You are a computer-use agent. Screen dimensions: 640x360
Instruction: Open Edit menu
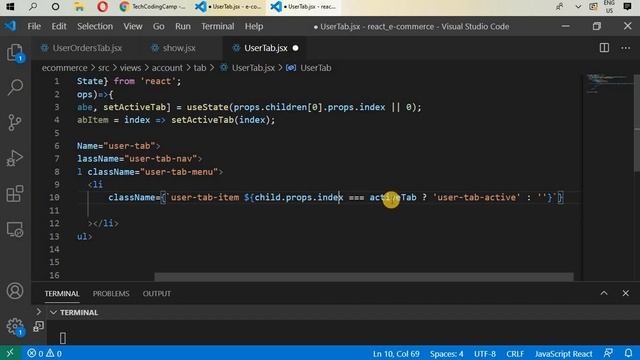[59, 26]
